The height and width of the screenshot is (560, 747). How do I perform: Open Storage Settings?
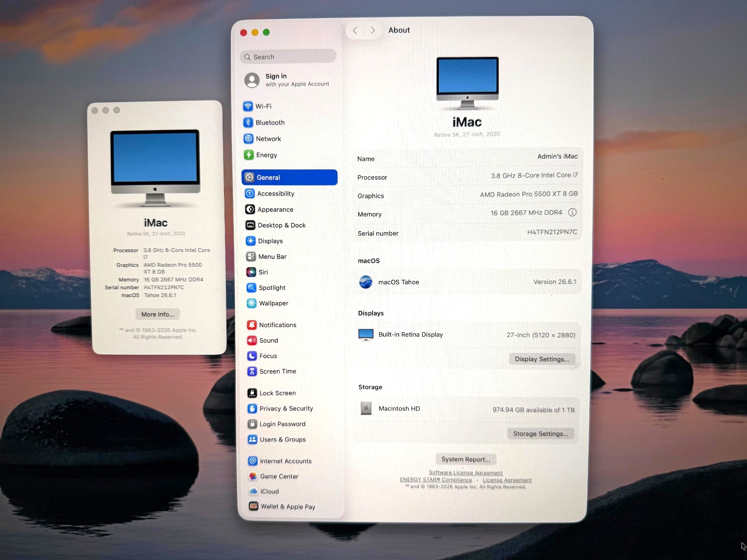tap(541, 434)
